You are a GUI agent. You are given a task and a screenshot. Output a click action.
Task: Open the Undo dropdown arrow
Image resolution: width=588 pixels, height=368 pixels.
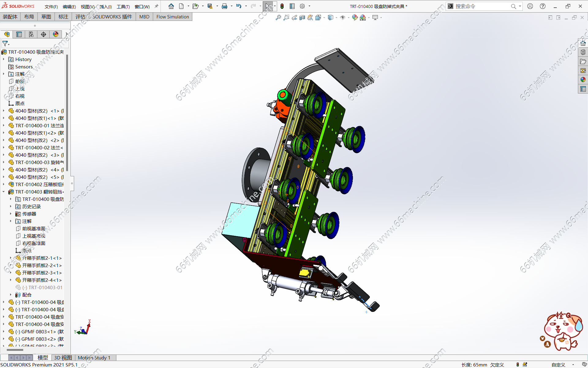click(x=246, y=6)
